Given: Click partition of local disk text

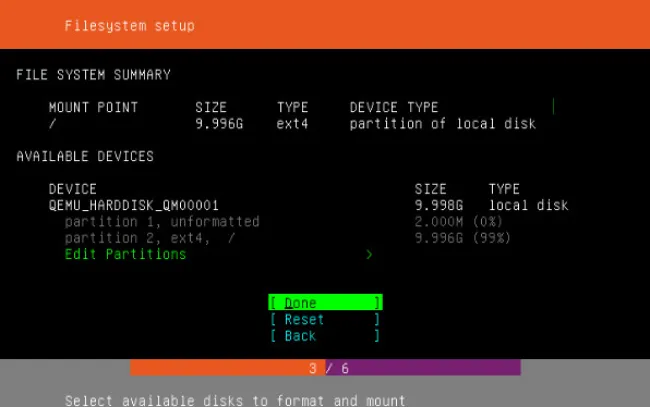Looking at the screenshot, I should (443, 124).
